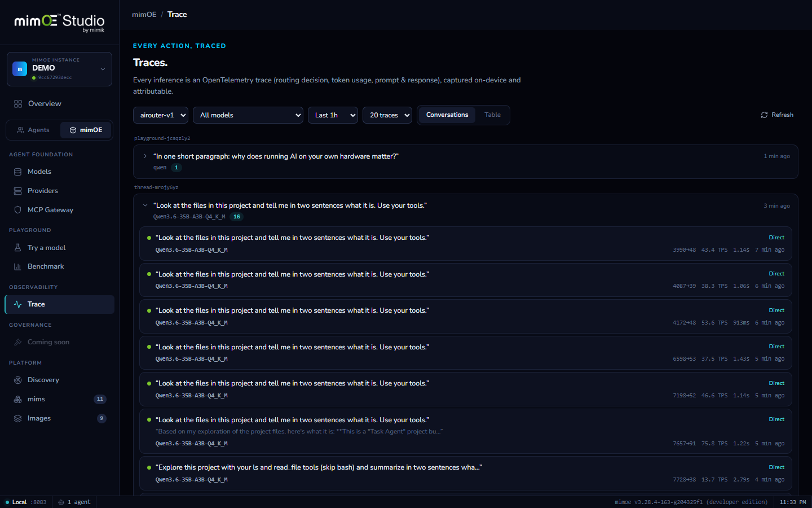The width and height of the screenshot is (812, 508).
Task: Open the "Explore this project" trace
Action: pyautogui.click(x=466, y=474)
